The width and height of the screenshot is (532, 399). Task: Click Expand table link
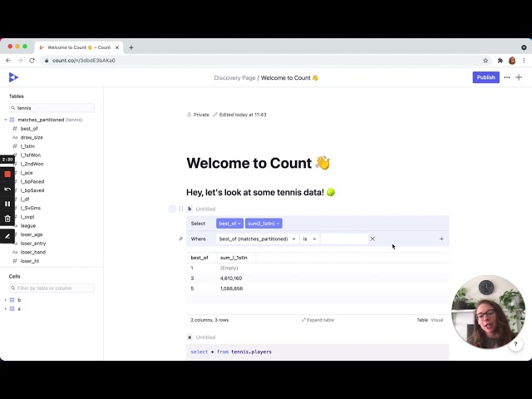click(318, 320)
